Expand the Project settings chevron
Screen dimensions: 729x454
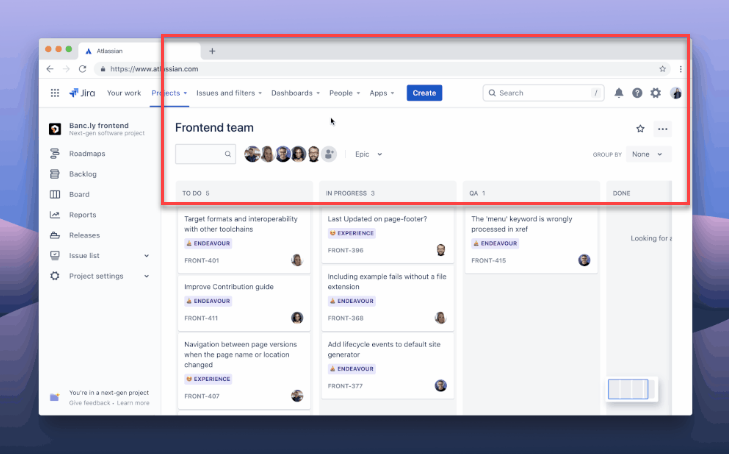pyautogui.click(x=146, y=276)
